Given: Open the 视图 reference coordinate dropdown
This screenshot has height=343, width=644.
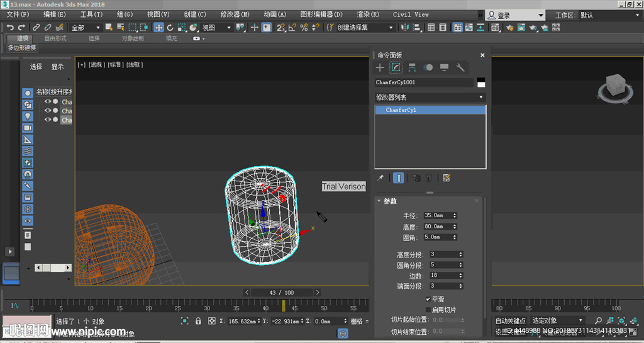Looking at the screenshot, I should point(217,28).
